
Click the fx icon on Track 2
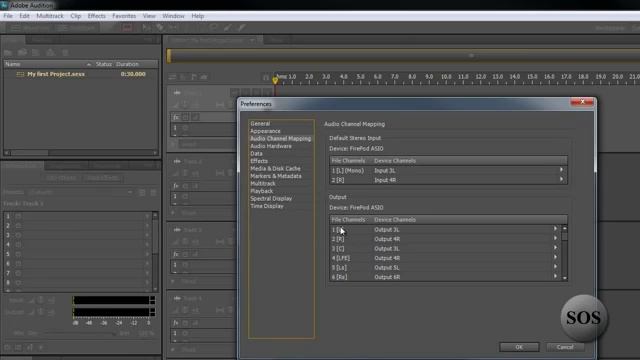[176, 186]
